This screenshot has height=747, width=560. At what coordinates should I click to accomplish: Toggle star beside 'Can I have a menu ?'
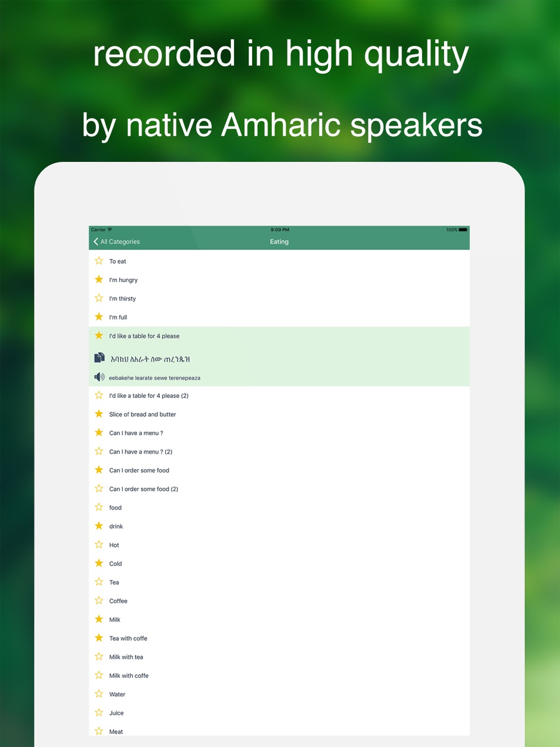point(99,432)
